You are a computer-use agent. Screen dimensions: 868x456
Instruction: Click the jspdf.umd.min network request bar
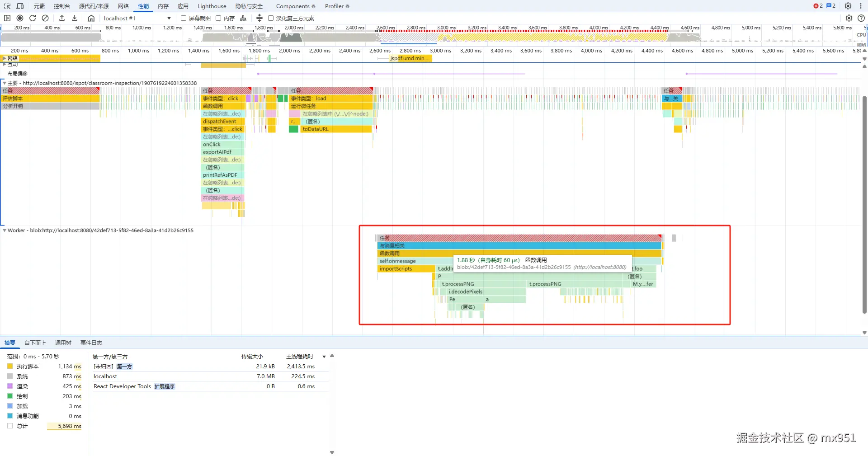point(410,58)
